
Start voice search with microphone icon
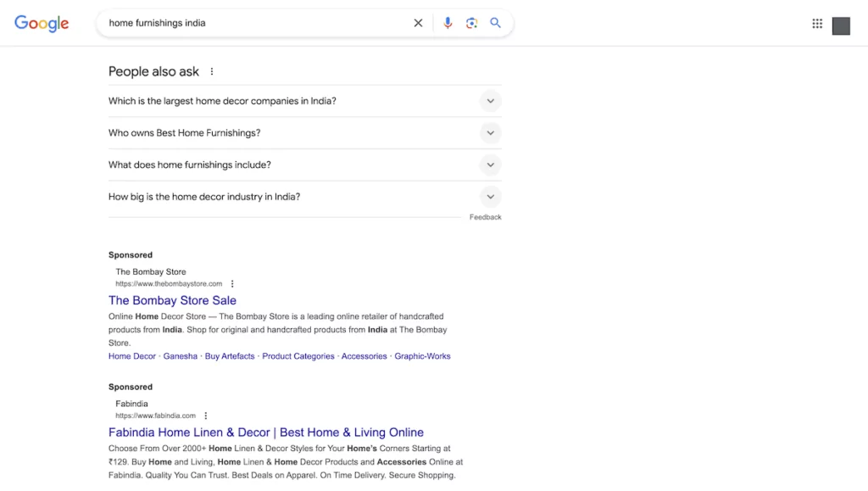click(448, 23)
